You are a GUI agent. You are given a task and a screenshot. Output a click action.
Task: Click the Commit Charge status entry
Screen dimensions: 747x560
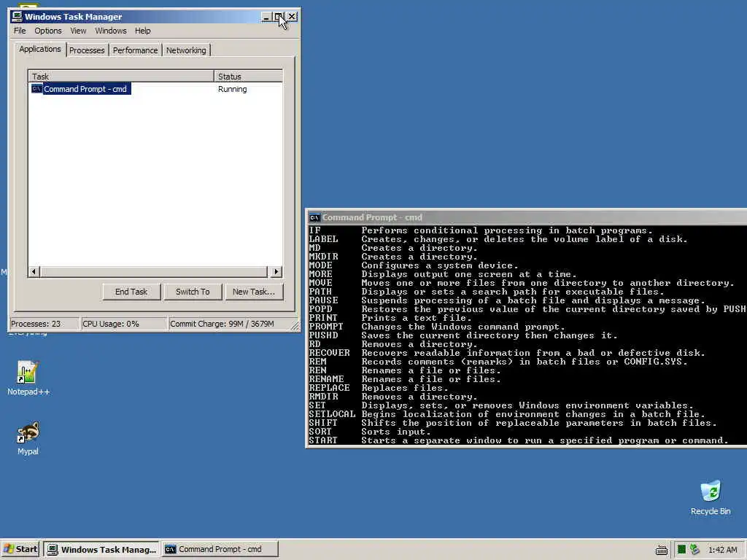(x=230, y=324)
